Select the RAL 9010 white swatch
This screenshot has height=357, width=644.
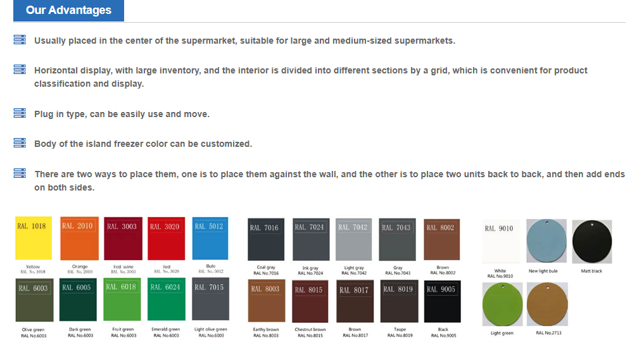click(x=500, y=241)
